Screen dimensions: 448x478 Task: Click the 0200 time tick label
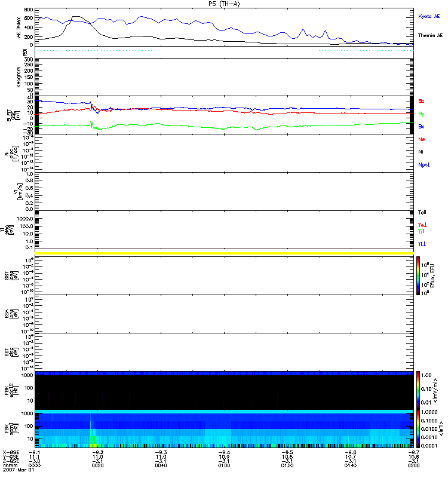[413, 465]
